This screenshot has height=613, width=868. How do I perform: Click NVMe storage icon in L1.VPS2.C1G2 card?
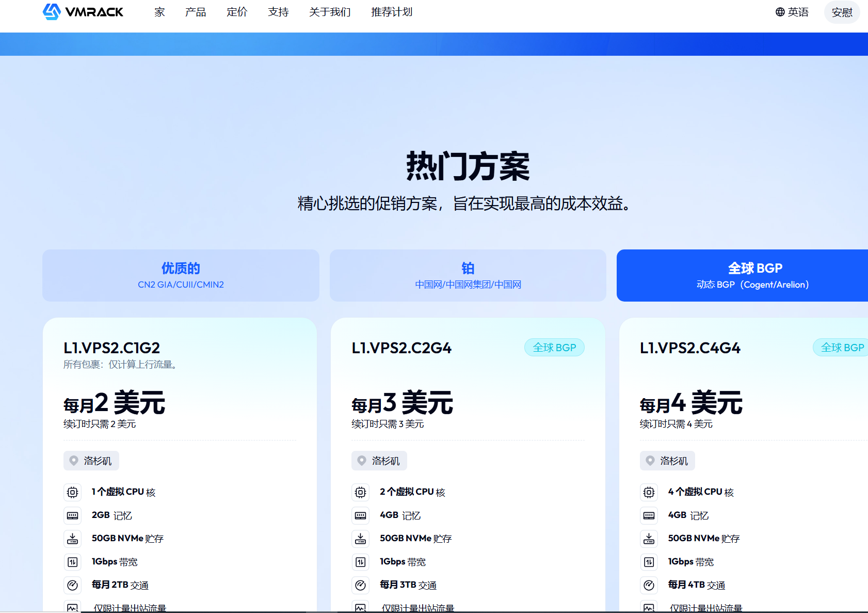(73, 539)
